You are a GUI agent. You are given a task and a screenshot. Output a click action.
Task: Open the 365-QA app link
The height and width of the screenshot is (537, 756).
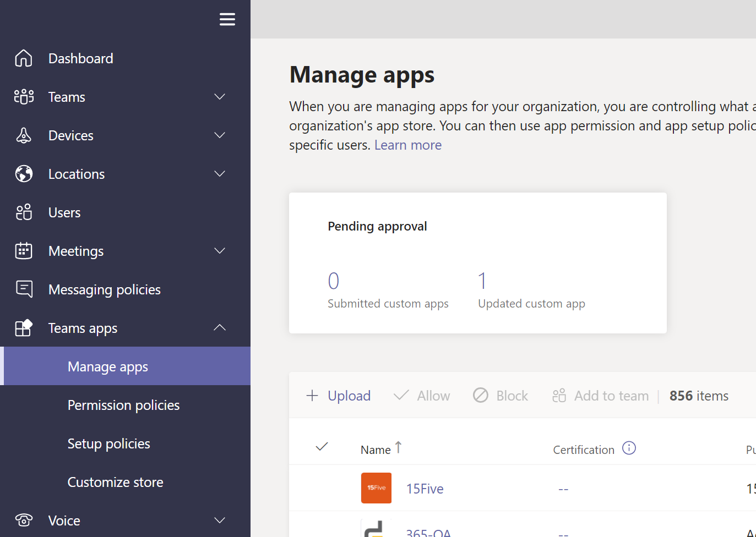tap(428, 532)
